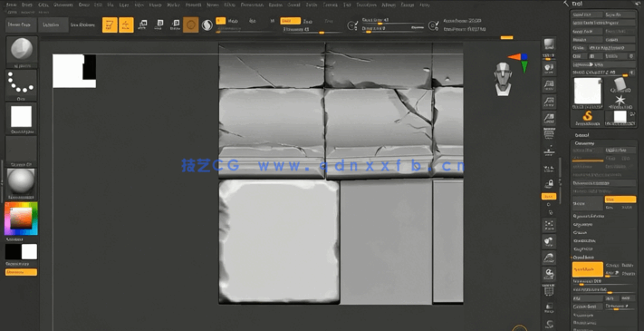
Task: Click the Save As button in Tool panel
Action: [x=620, y=15]
